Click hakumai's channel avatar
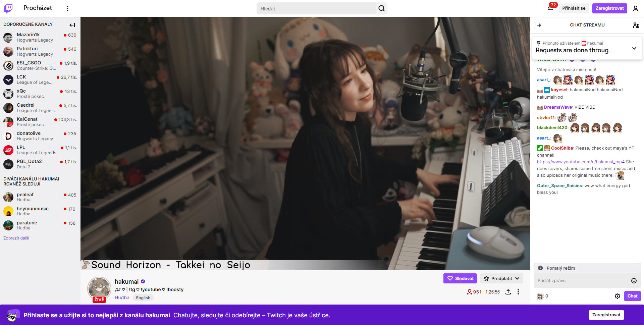Image resolution: width=644 pixels, height=325 pixels. click(99, 289)
